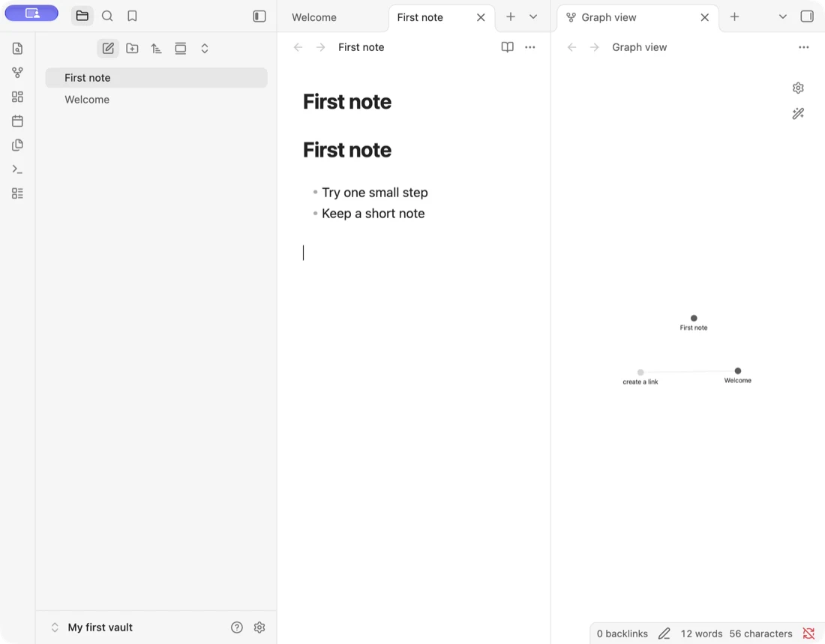
Task: Click the bottom checklist icon in left ribbon
Action: pyautogui.click(x=17, y=193)
